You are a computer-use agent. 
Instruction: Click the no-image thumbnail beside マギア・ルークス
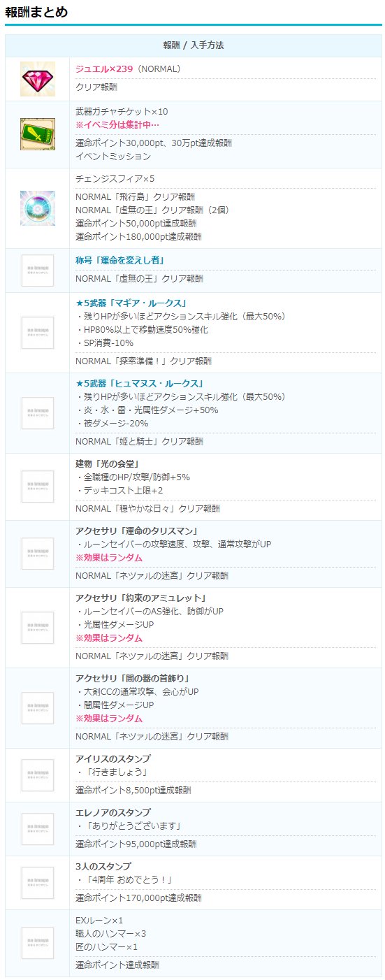coord(37,333)
